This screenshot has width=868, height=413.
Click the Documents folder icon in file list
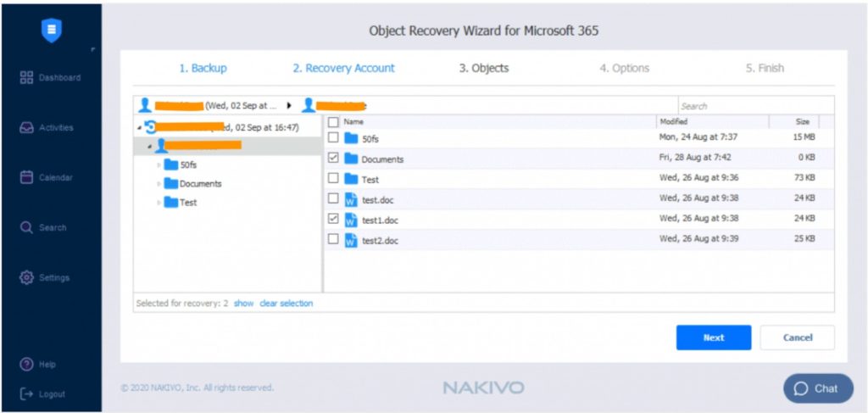pos(351,159)
